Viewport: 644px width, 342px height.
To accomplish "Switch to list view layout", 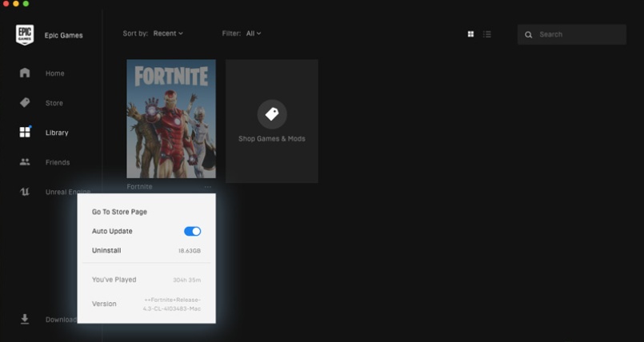I will click(x=487, y=34).
